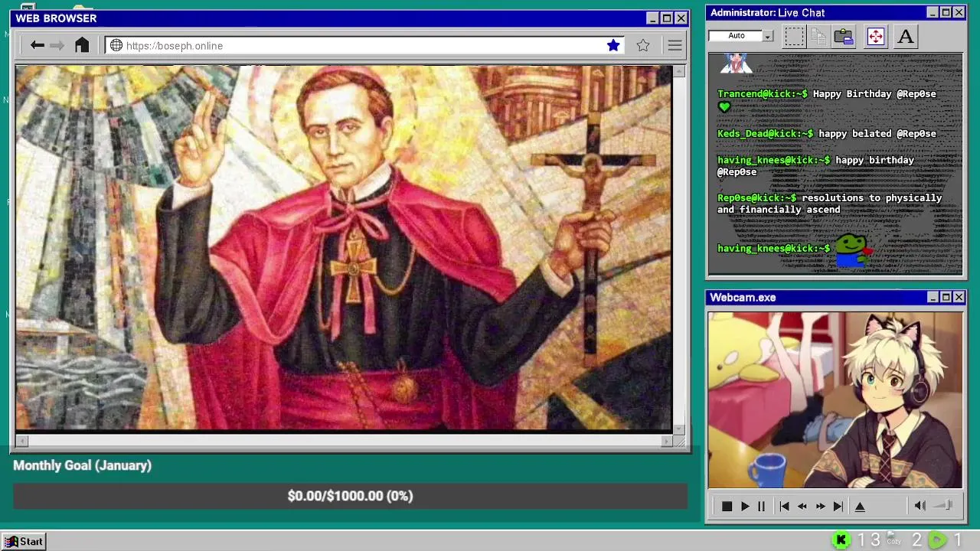This screenshot has width=980, height=551.
Task: Click the monthly goal progress bar
Action: pyautogui.click(x=350, y=496)
